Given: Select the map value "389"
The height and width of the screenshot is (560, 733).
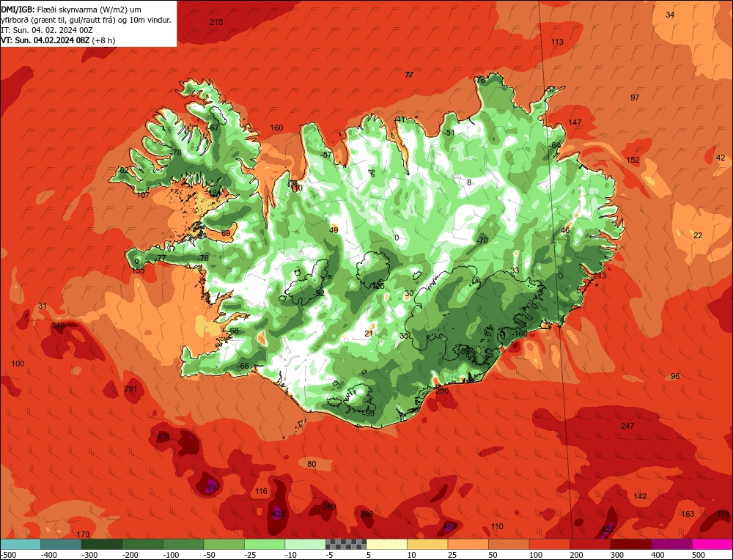Looking at the screenshot, I should coord(329,506).
